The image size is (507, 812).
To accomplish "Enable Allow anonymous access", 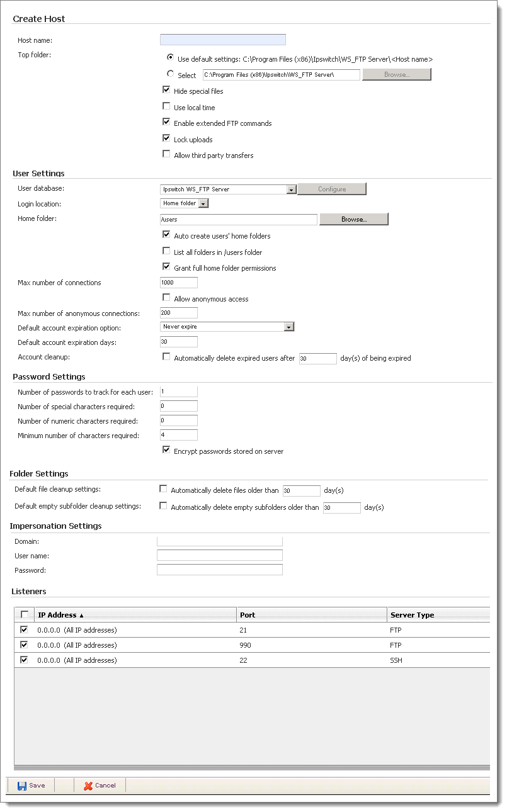I will (166, 298).
